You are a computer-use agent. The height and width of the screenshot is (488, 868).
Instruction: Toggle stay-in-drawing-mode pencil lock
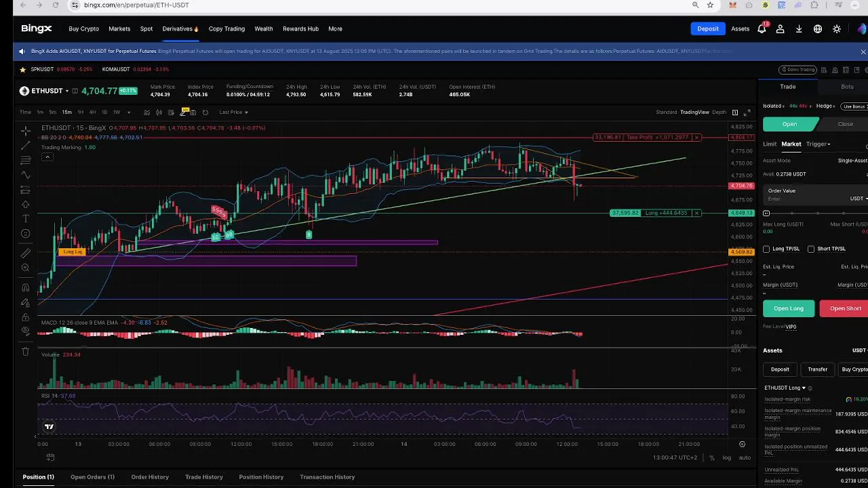(x=25, y=302)
